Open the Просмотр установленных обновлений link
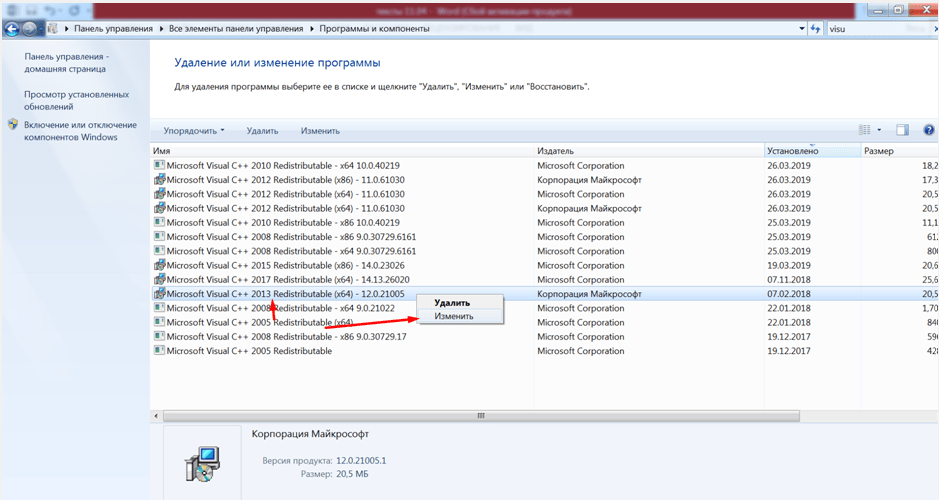Screen dimensions: 939x500 click(76, 100)
